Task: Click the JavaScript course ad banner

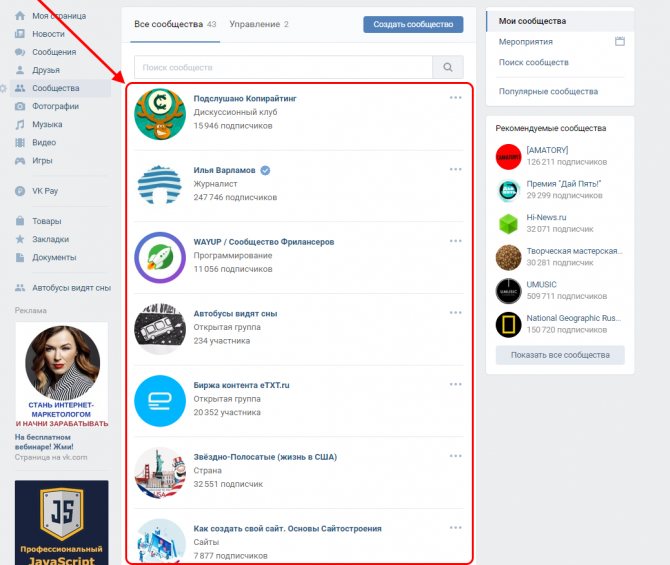Action: [62, 522]
